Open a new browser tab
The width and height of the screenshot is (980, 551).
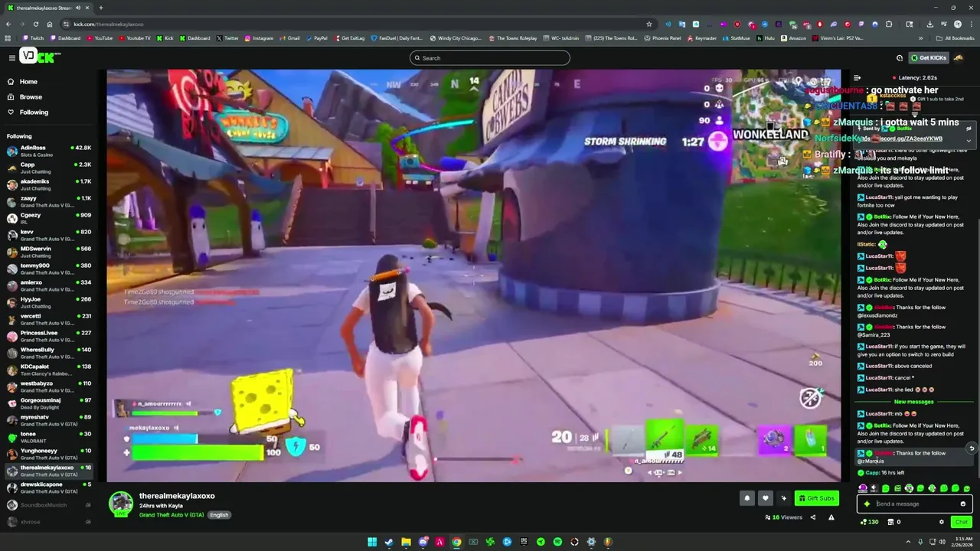tap(100, 8)
